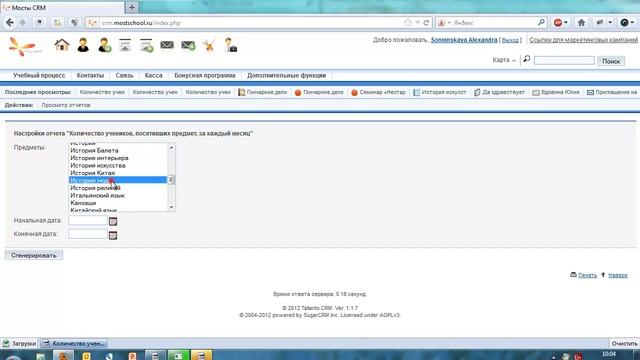Click the calendar date icon without plus
The height and width of the screenshot is (360, 640).
125,45
